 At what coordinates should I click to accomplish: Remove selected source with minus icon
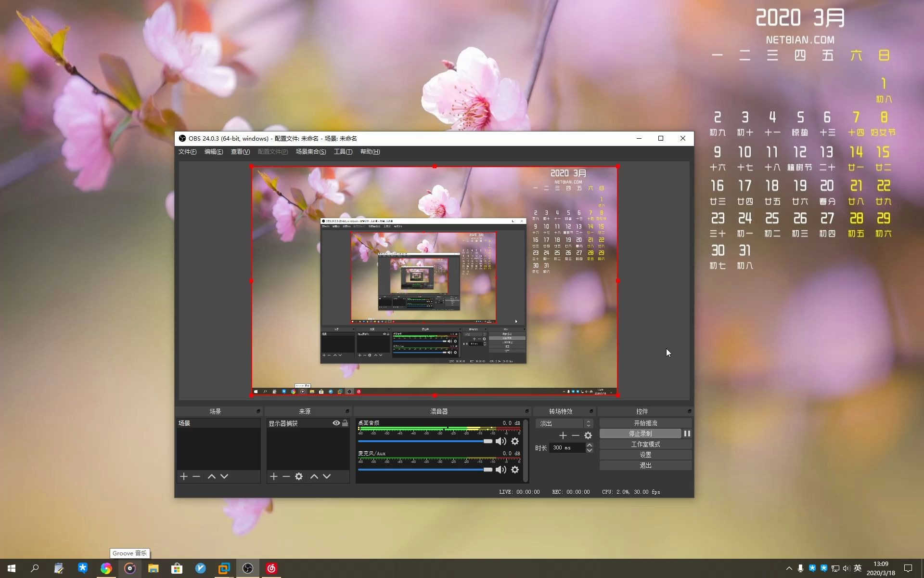coord(286,476)
